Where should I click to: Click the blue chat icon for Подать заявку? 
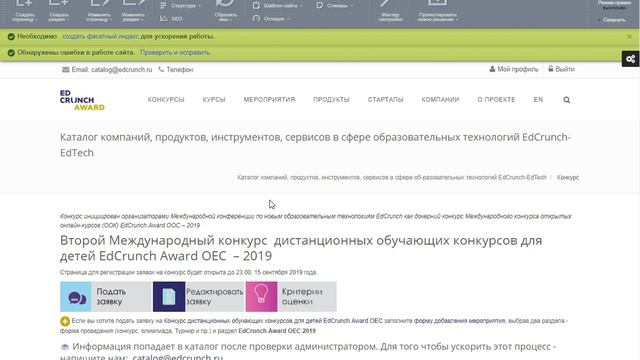tap(76, 297)
